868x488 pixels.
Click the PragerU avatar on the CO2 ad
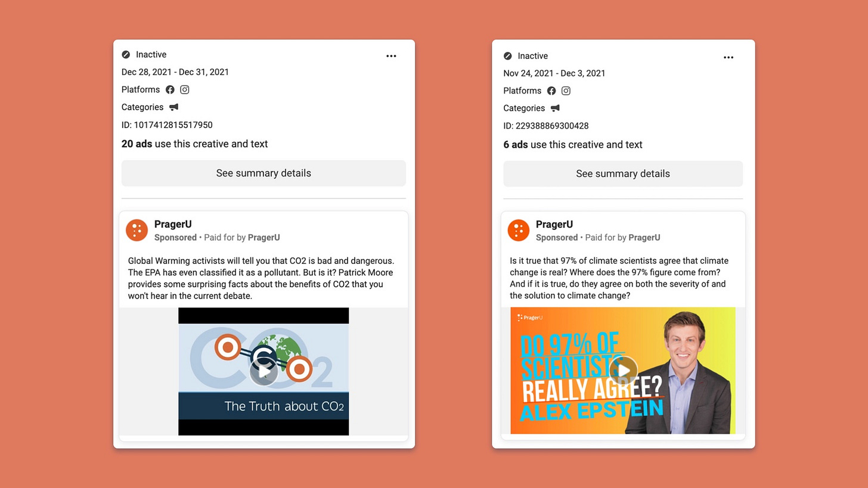pyautogui.click(x=137, y=231)
